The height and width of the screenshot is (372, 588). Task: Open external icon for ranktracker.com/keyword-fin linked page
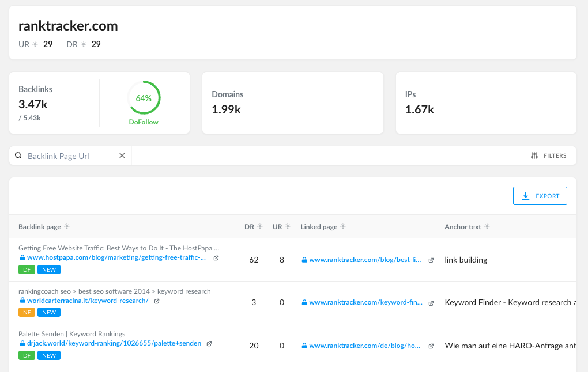(x=431, y=303)
